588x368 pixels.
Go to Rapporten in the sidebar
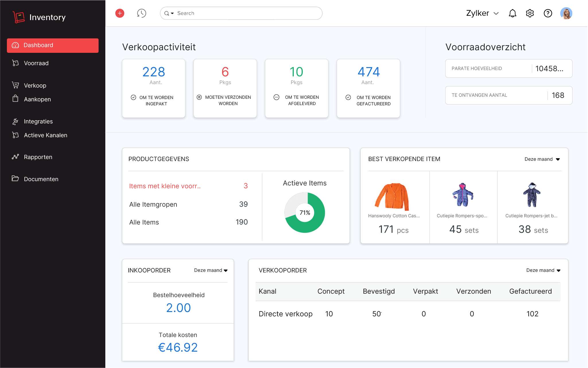38,157
